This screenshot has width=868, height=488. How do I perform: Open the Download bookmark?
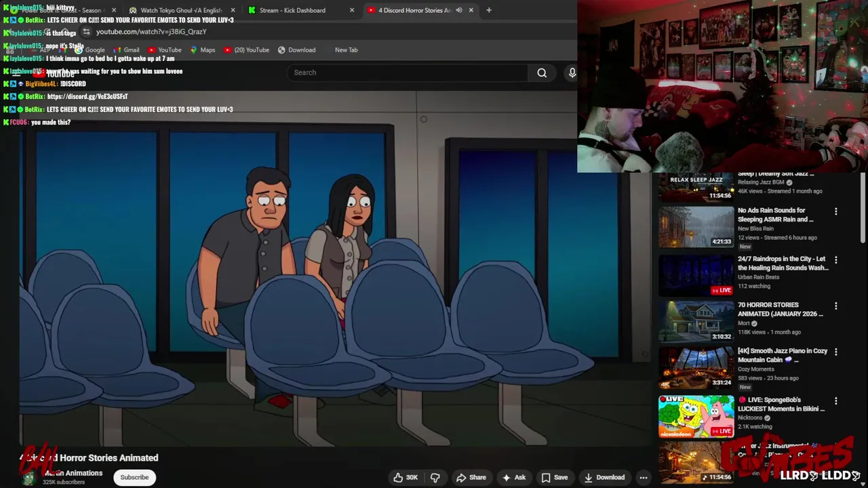point(296,49)
